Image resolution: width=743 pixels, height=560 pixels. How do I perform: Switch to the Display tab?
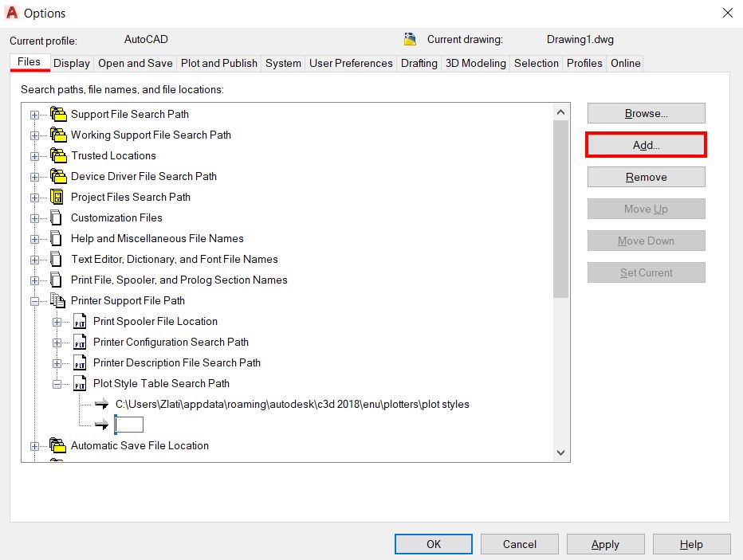click(x=72, y=64)
